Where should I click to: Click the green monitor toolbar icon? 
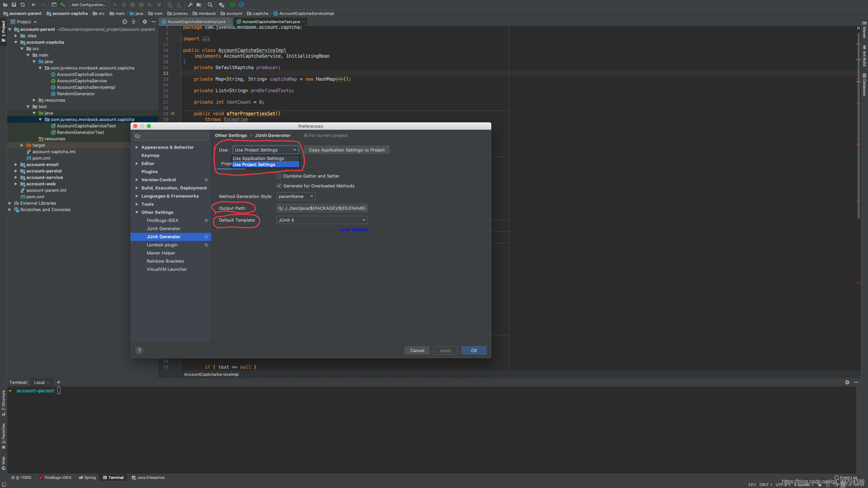pyautogui.click(x=233, y=5)
